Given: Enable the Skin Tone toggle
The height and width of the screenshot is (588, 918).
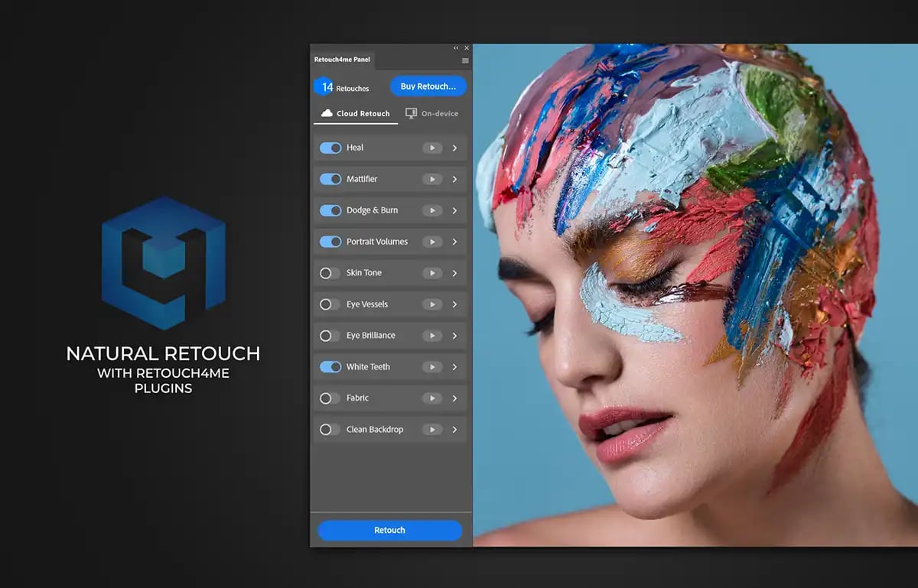Looking at the screenshot, I should point(330,273).
